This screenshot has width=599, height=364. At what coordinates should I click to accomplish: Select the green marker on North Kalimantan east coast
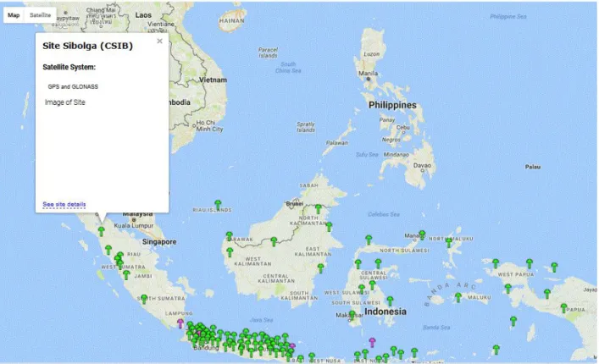click(329, 226)
